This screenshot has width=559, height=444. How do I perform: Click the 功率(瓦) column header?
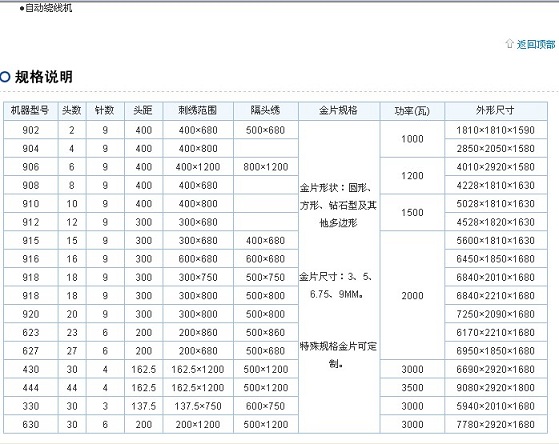[412, 111]
